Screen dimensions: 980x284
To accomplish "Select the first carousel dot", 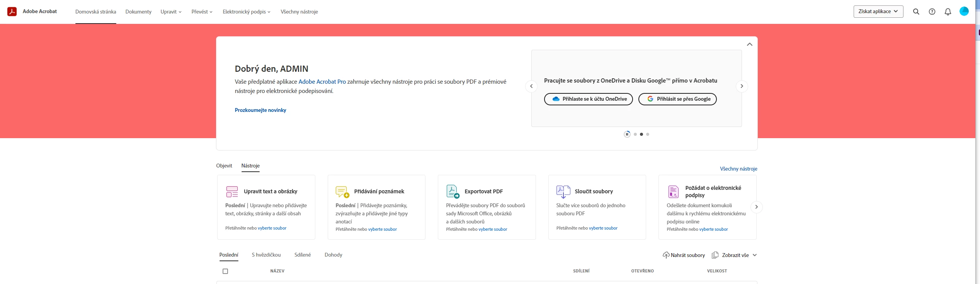I will (x=635, y=134).
